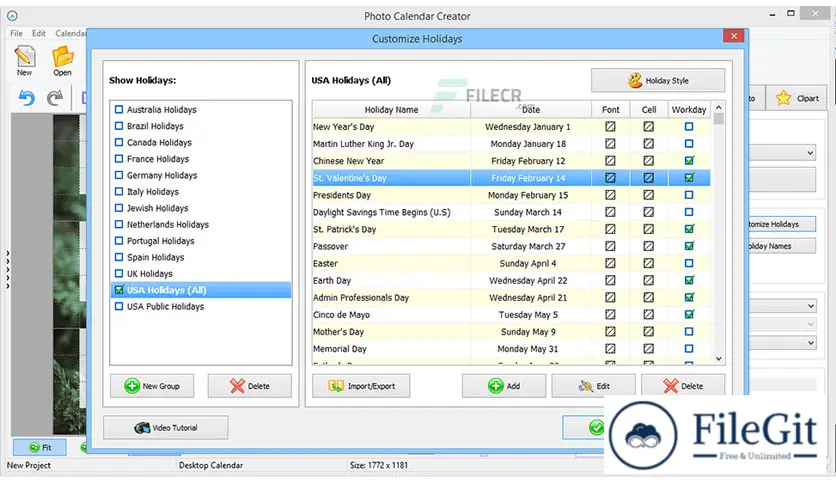836x484 pixels.
Task: Click Font style icon for New Year's Day
Action: 610,127
